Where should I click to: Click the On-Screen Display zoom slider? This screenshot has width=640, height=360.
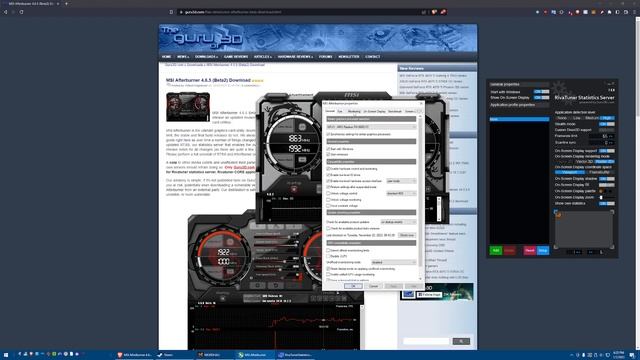(606, 197)
